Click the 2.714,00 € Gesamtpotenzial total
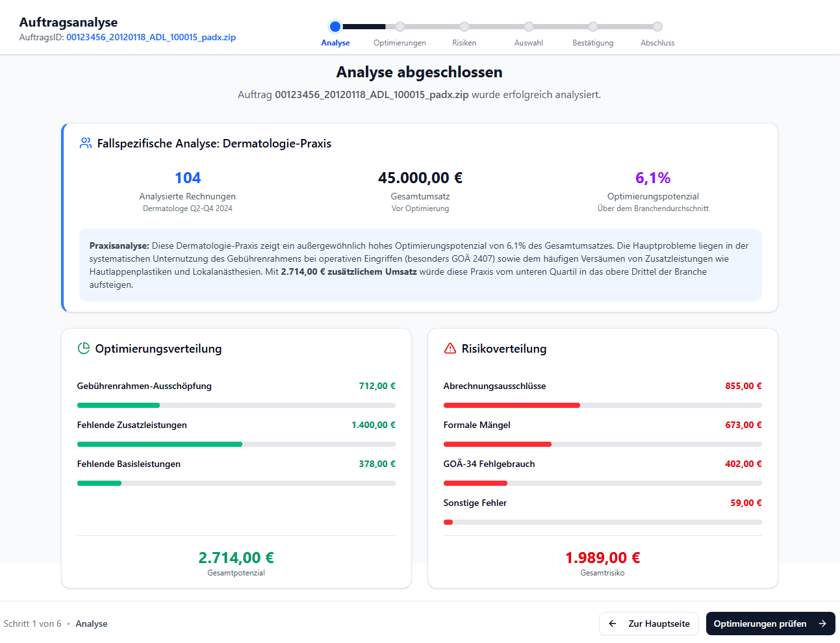The image size is (840, 643). coord(236,557)
